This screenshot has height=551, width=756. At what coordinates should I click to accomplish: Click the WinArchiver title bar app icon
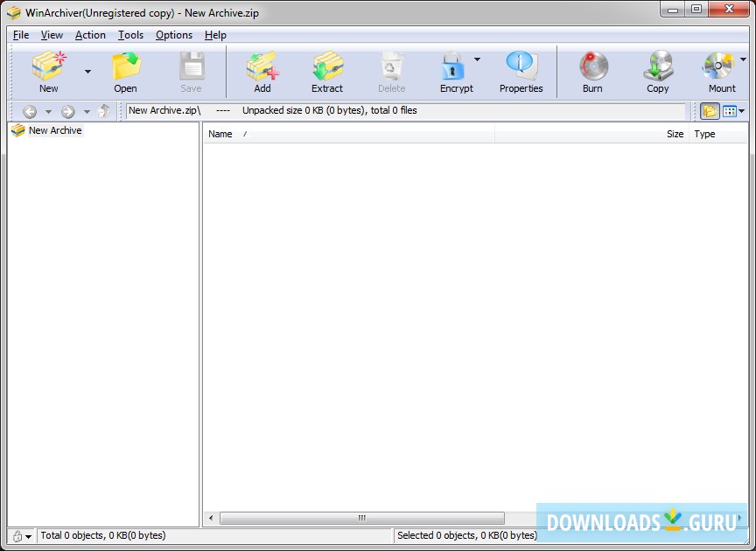(x=14, y=12)
